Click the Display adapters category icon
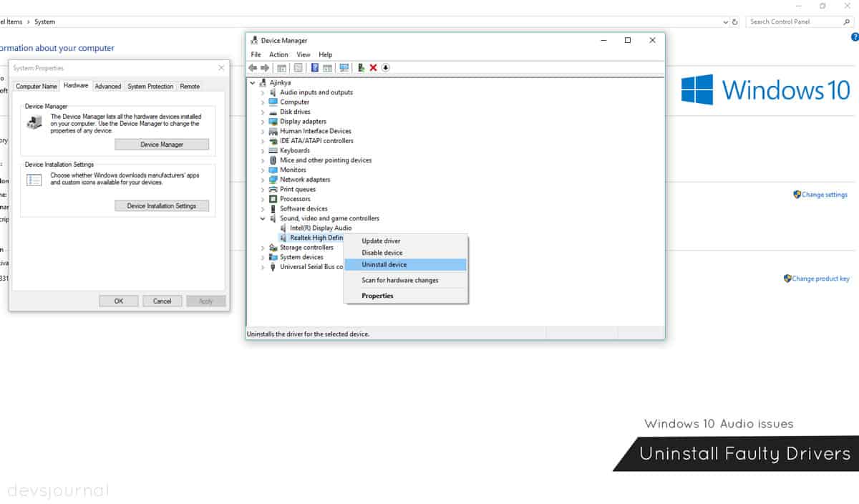The width and height of the screenshot is (859, 504). point(273,121)
